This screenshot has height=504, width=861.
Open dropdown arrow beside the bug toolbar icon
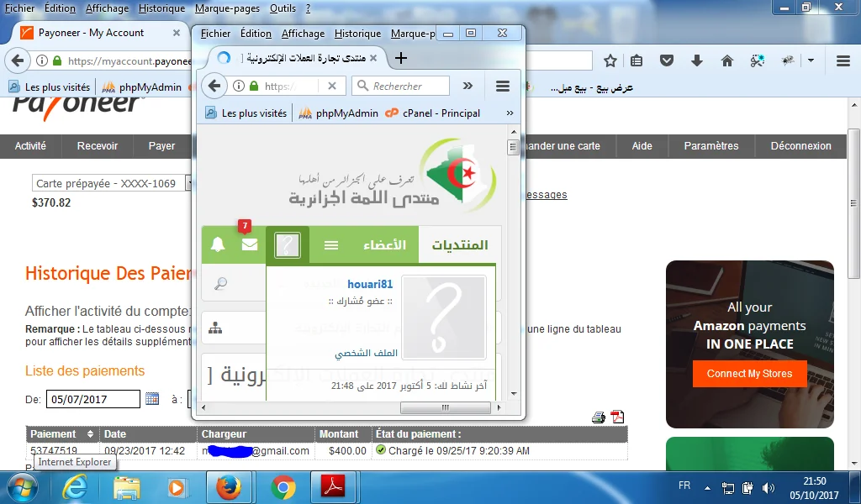[x=811, y=60]
